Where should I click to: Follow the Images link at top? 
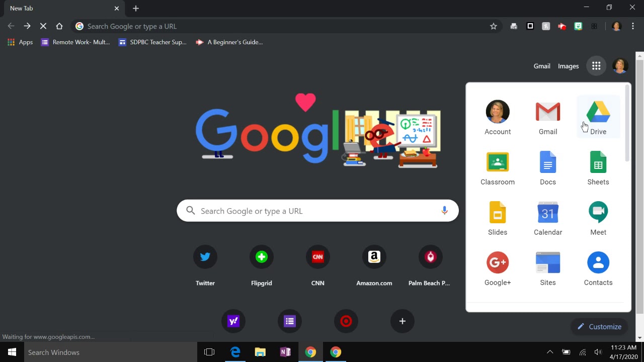(x=569, y=66)
